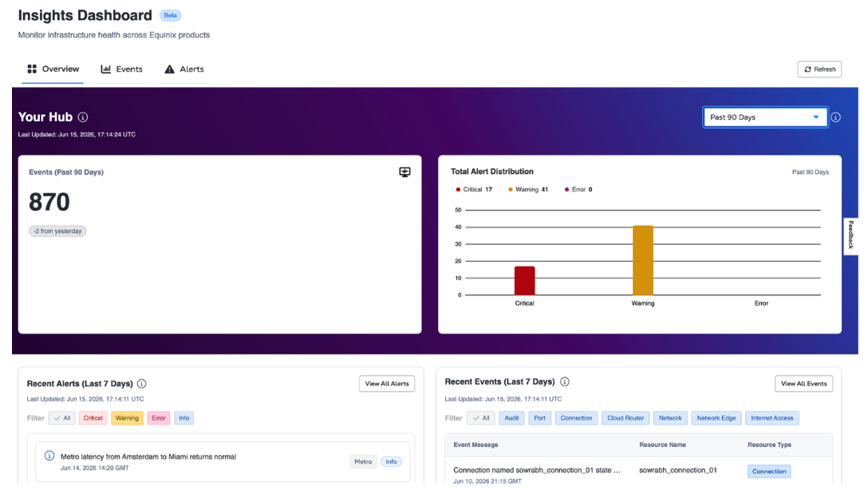The width and height of the screenshot is (868, 490).
Task: Click the Resource Name column header
Action: coord(663,445)
